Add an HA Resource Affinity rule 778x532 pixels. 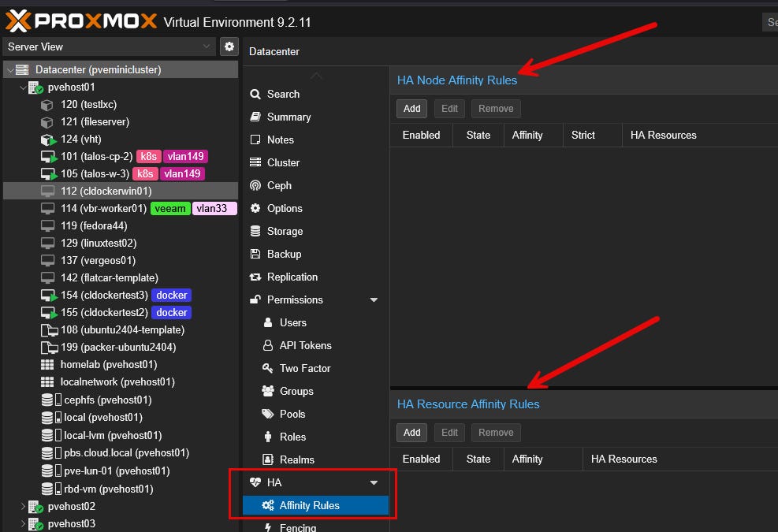tap(411, 433)
